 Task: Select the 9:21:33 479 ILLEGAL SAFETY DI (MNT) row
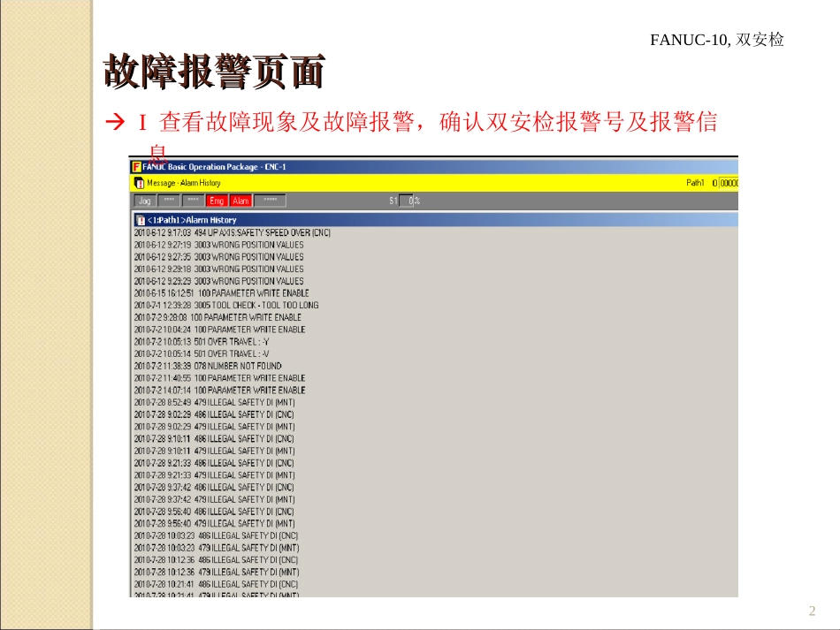(x=214, y=475)
